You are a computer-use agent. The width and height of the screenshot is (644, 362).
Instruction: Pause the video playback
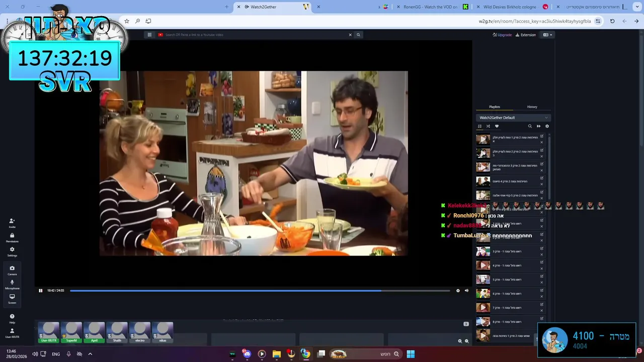(x=41, y=291)
